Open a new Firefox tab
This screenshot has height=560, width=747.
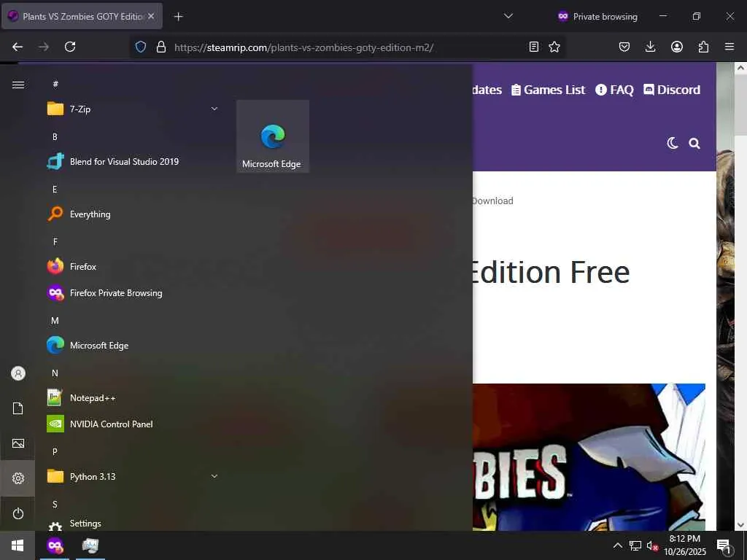(178, 17)
